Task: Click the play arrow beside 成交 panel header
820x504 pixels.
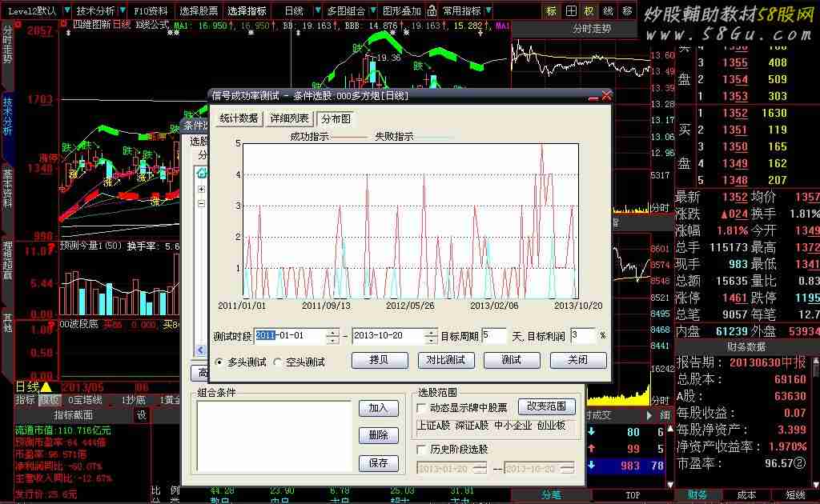Action: [649, 415]
